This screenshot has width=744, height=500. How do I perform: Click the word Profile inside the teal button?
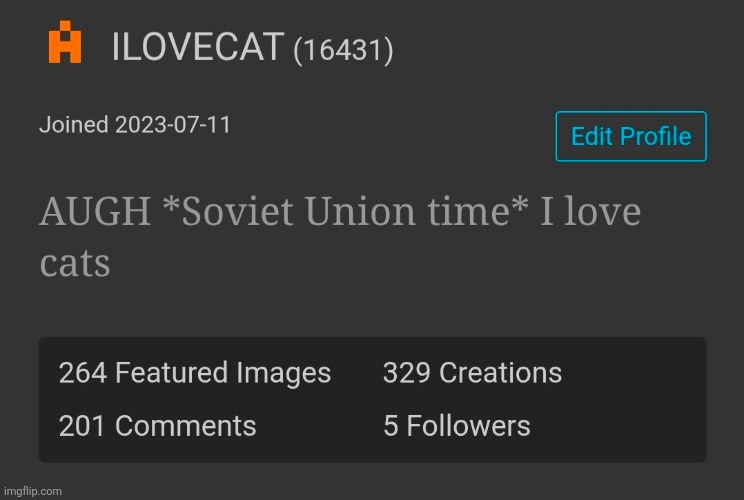(655, 137)
